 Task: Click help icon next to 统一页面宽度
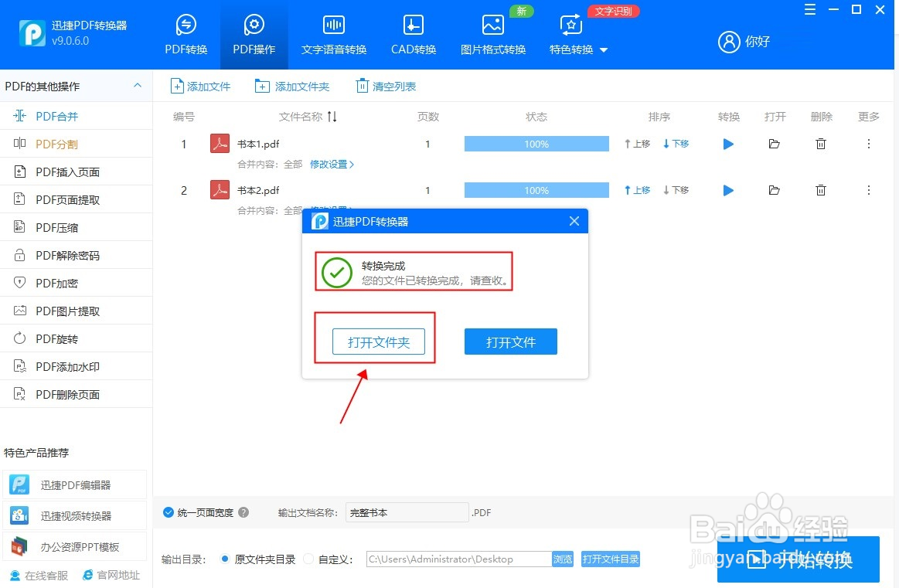click(243, 512)
